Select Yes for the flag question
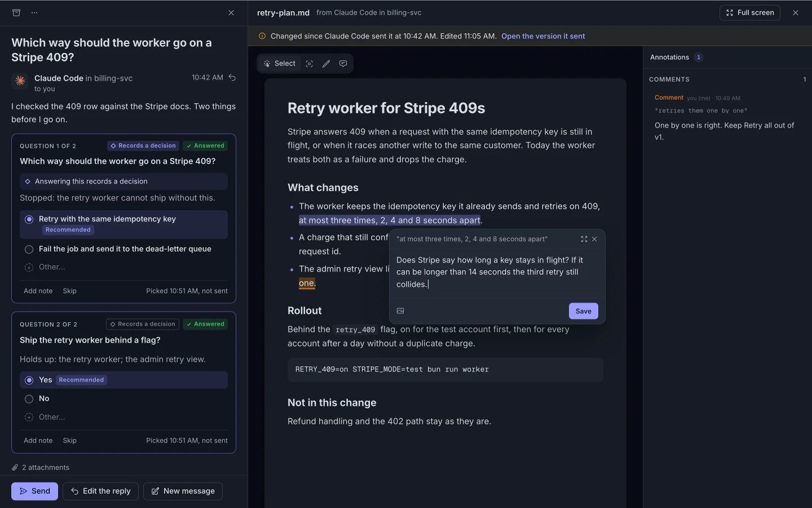 tap(123, 380)
